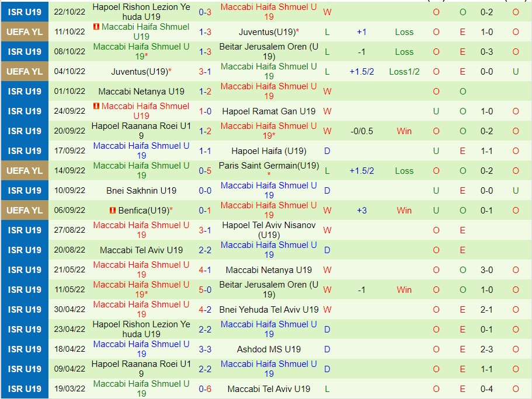Open ISR U19 league label dated 22/10/22

pos(25,12)
